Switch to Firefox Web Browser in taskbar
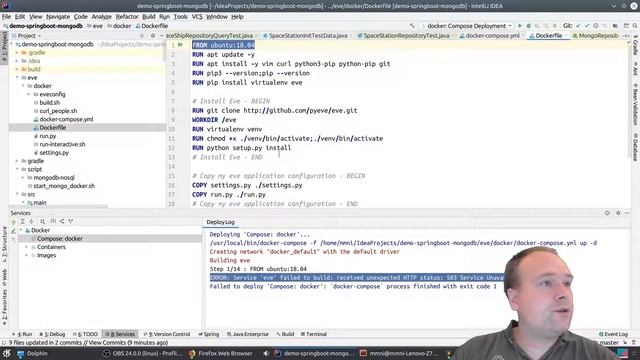 tap(220, 353)
